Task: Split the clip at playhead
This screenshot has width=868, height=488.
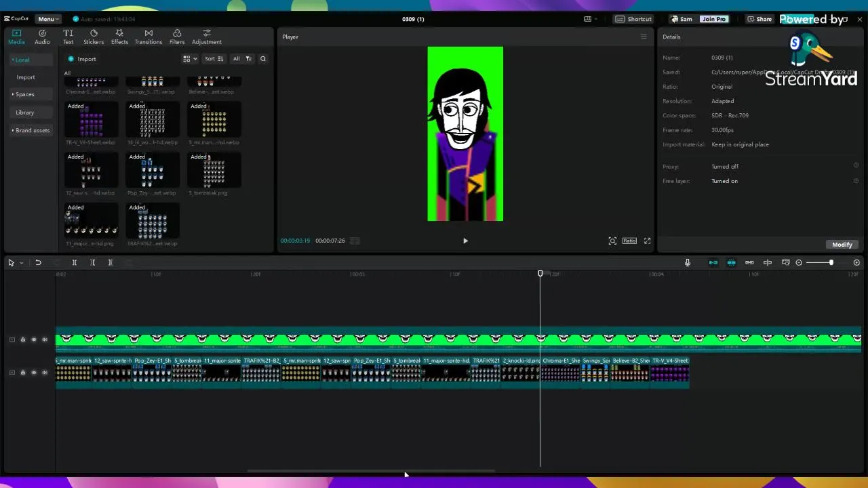Action: [x=75, y=262]
